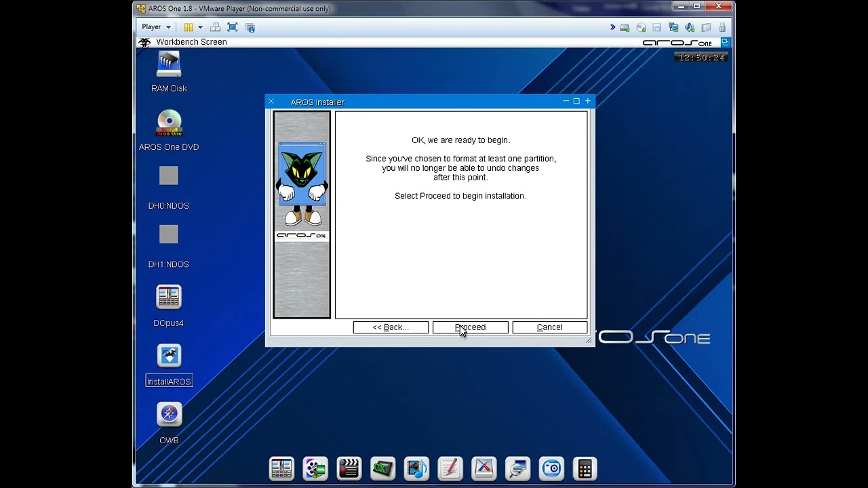
Task: Open the camera screenshot dock icon
Action: point(551,468)
